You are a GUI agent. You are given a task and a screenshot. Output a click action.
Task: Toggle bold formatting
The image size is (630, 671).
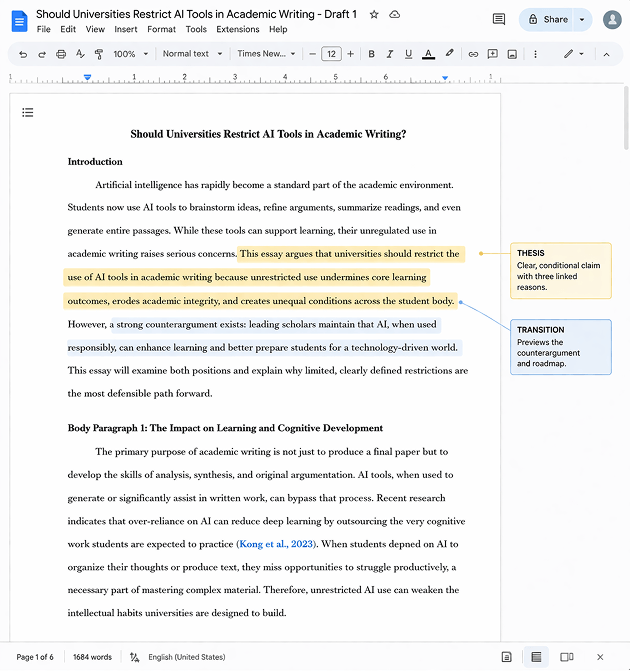coord(371,54)
